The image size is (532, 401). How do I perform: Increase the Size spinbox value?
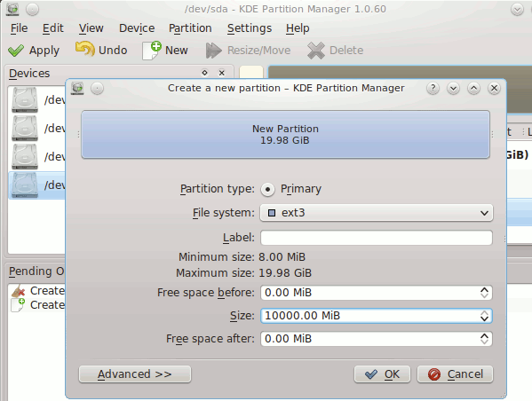[485, 312]
